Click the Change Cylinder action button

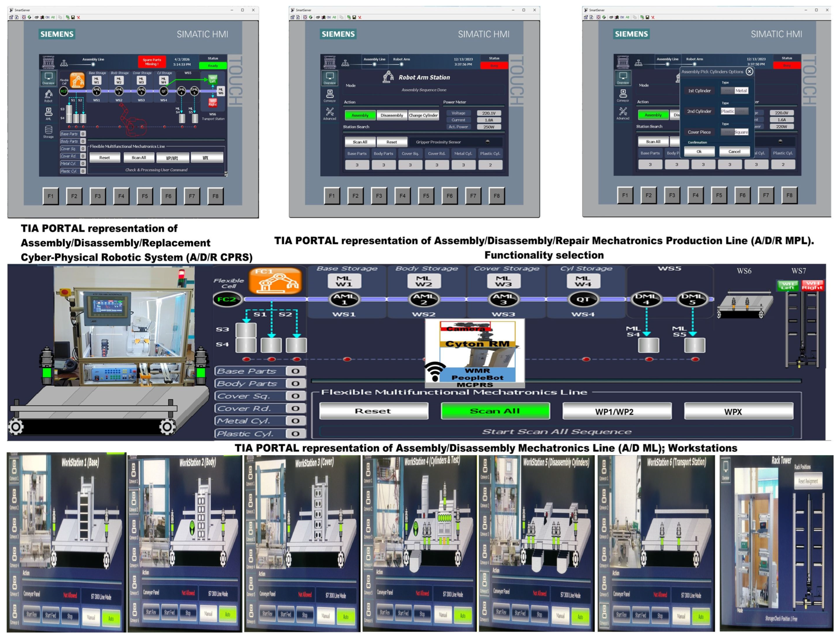coord(423,115)
